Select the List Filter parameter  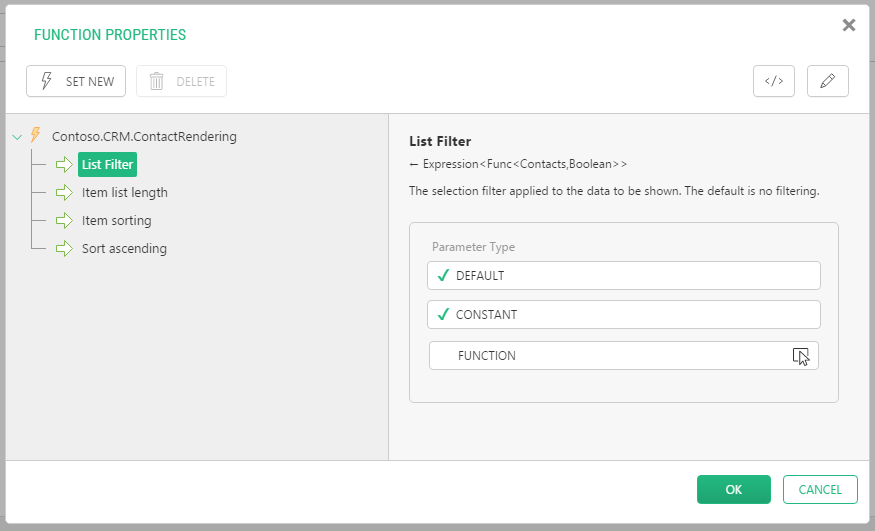tap(107, 164)
